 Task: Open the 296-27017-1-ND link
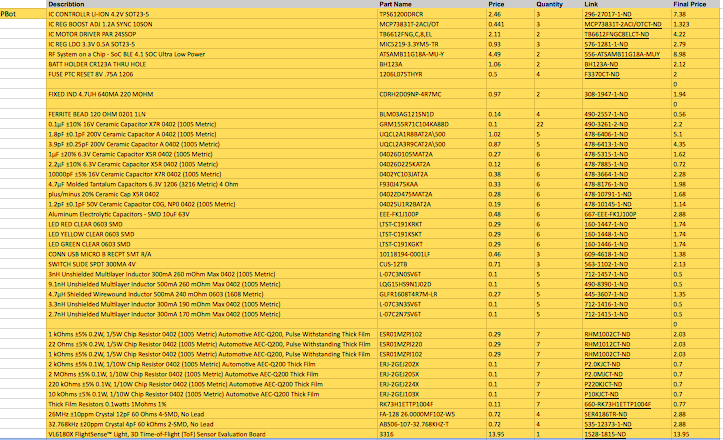pyautogui.click(x=608, y=14)
